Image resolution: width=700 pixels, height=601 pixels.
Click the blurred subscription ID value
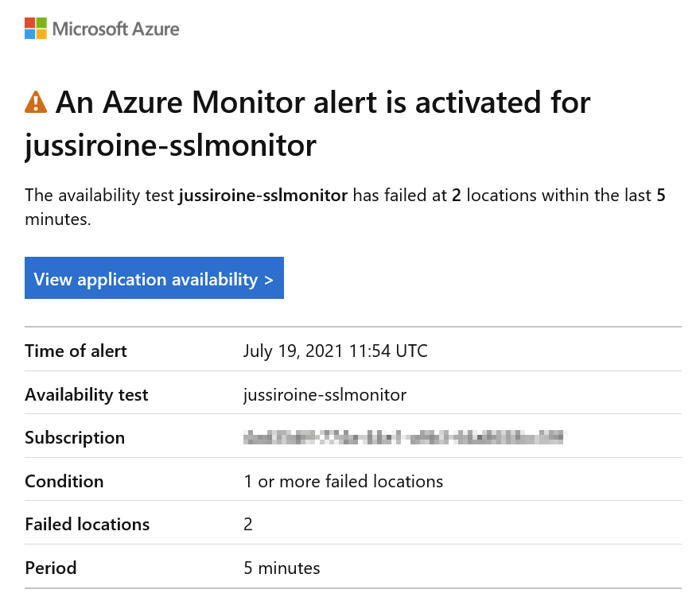[403, 437]
